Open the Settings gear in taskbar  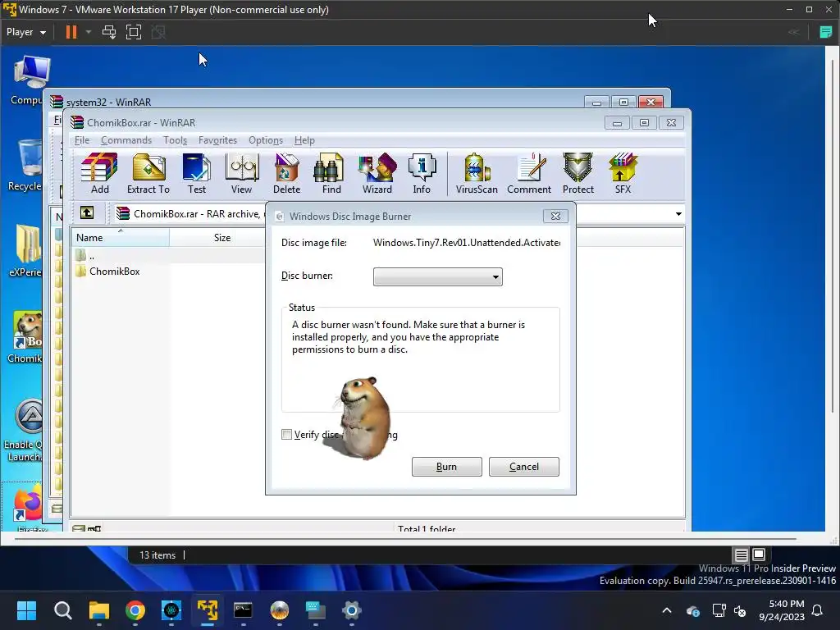pos(351,610)
